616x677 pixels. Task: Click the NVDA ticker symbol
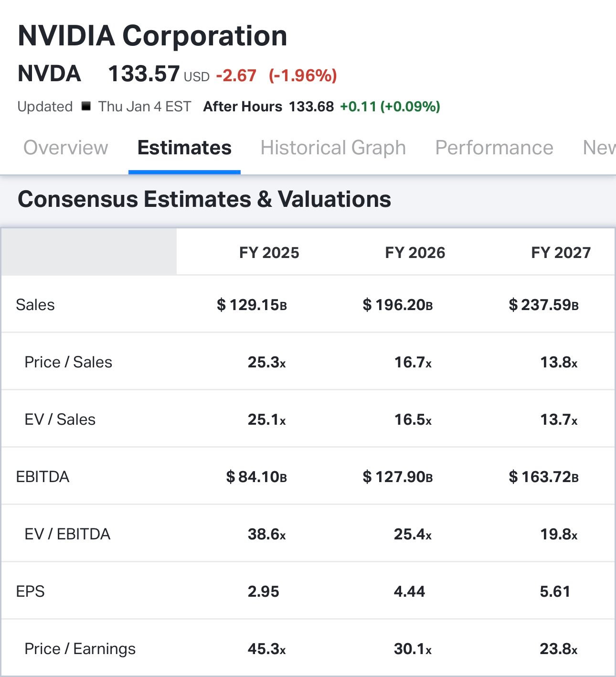pos(49,74)
